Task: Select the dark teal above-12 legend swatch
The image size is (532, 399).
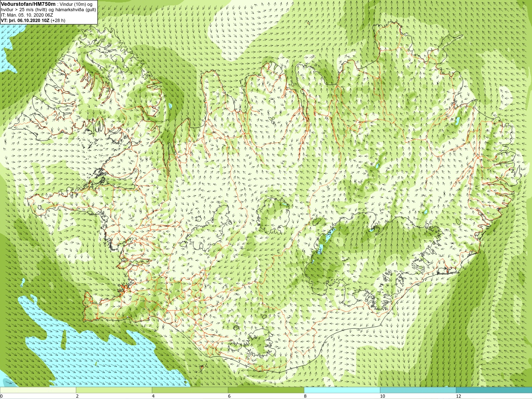Action: 494,390
